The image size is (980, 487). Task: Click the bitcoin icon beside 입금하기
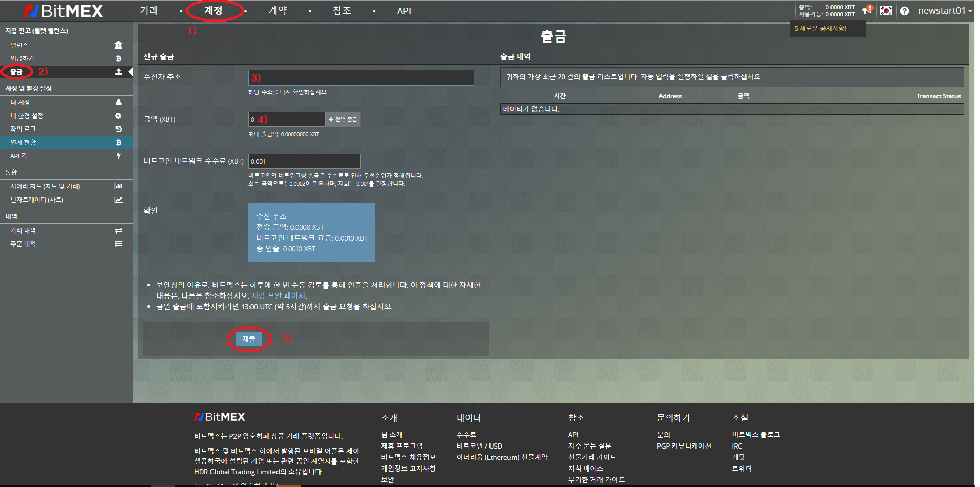pos(118,58)
